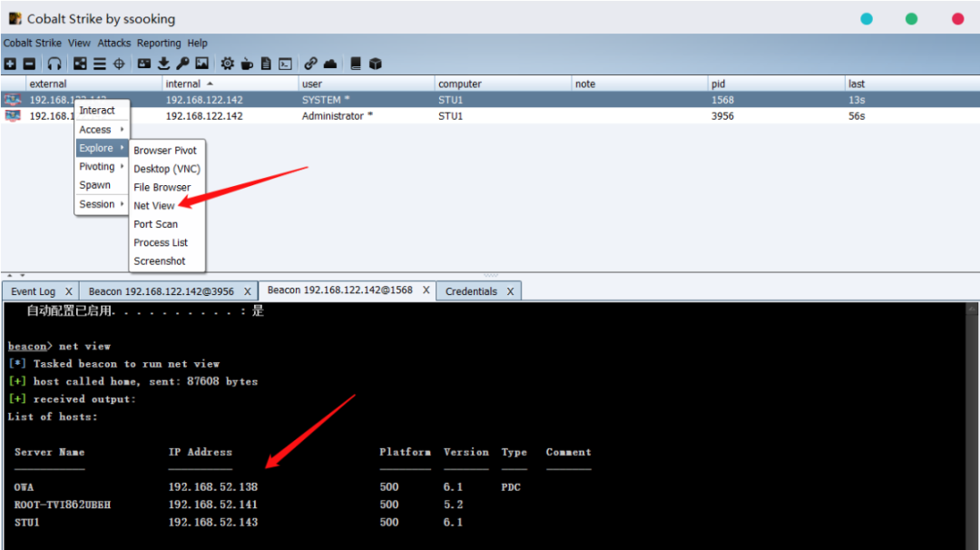This screenshot has height=550, width=980.
Task: Click the chain link host file icon
Action: pos(310,64)
